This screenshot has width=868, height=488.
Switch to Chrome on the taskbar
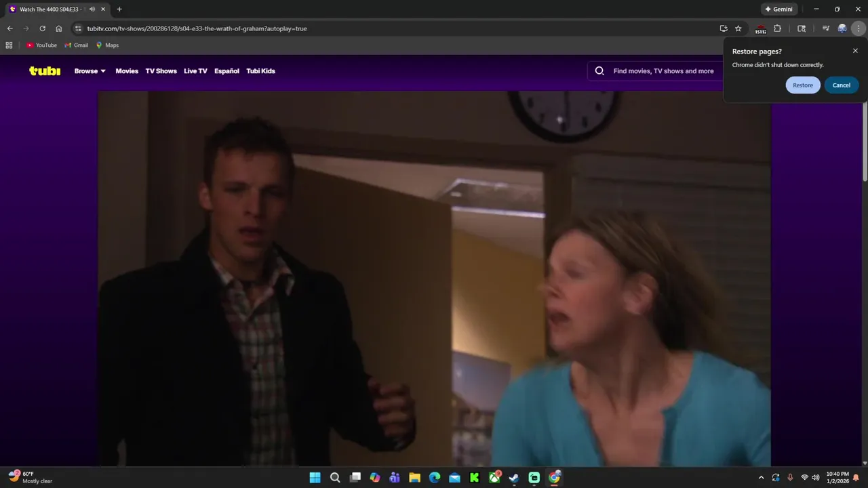[x=554, y=478]
